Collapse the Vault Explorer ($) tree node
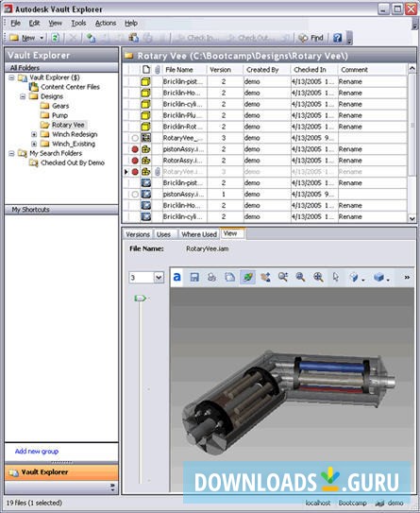 click(x=11, y=77)
